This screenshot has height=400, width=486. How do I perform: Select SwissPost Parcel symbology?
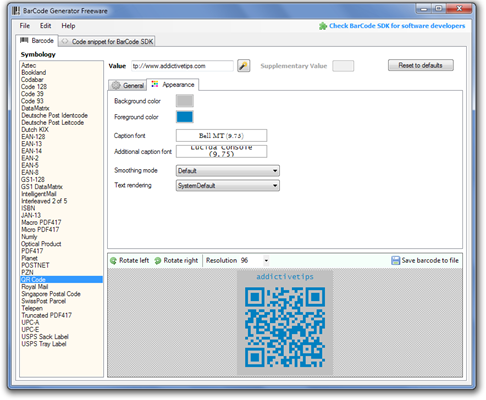[x=44, y=301]
